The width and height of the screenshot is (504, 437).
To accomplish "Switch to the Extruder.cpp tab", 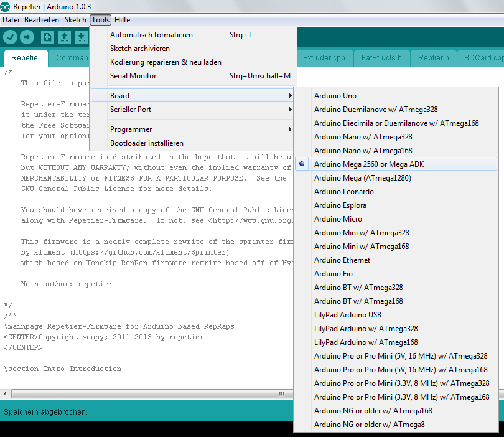I will point(324,58).
